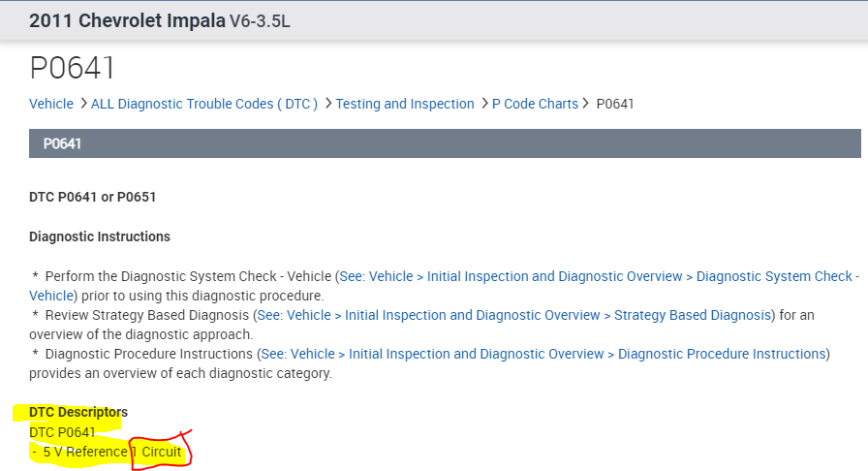868x471 pixels.
Task: Click the highlighted DTC Descriptors heading
Action: pyautogui.click(x=78, y=413)
